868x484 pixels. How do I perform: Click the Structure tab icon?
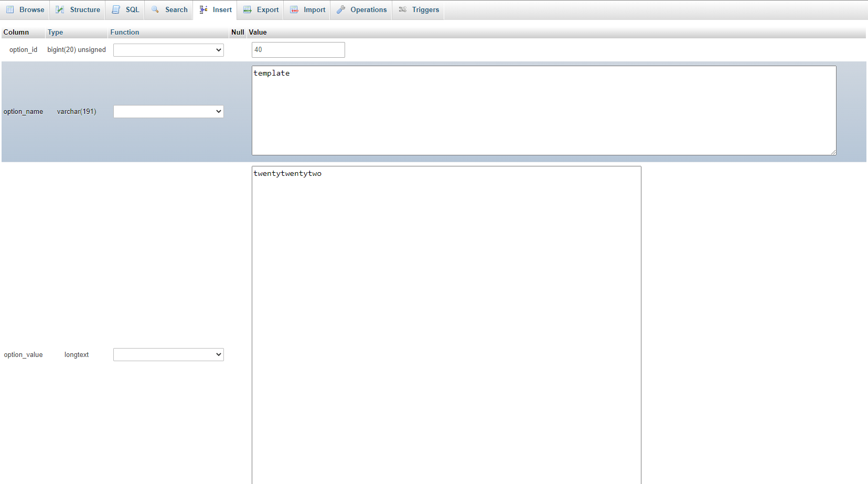pos(60,9)
